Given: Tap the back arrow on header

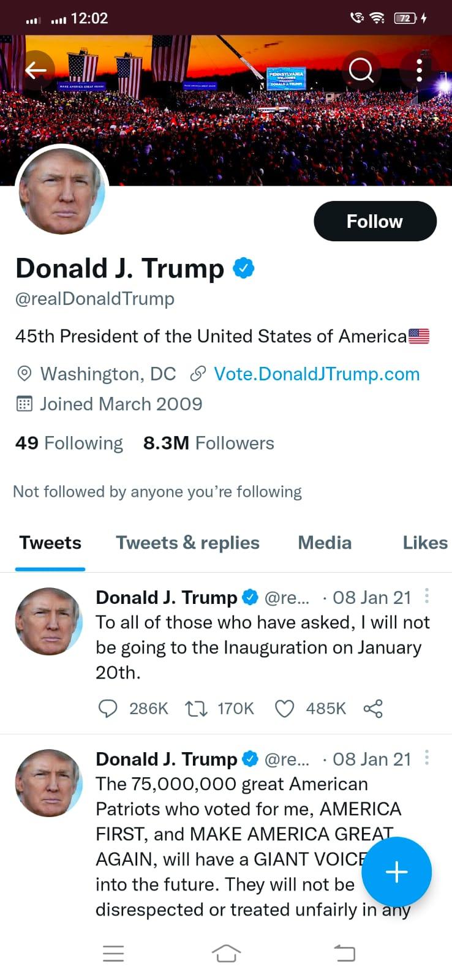Looking at the screenshot, I should (x=36, y=70).
